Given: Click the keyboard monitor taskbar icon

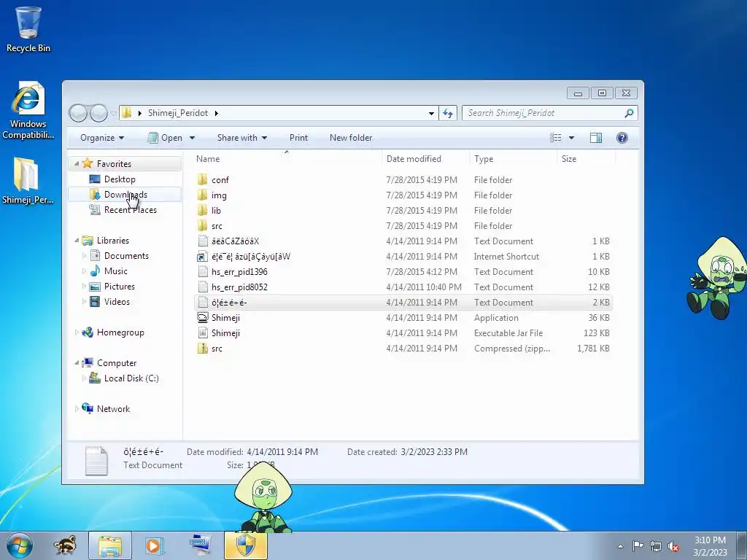Looking at the screenshot, I should pos(200,545).
